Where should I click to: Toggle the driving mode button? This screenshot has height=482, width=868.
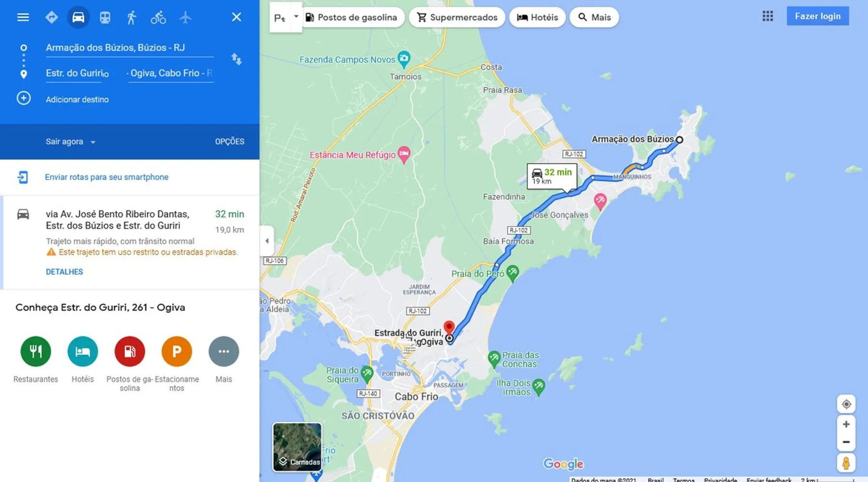(x=78, y=17)
